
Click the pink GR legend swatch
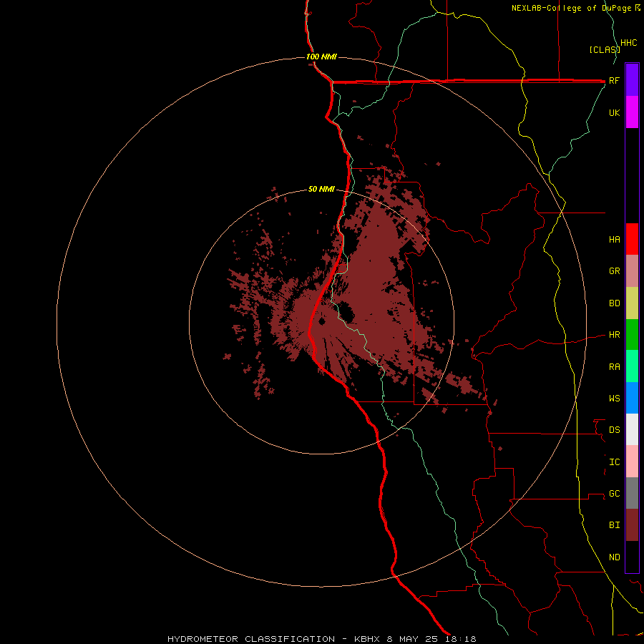coord(632,271)
